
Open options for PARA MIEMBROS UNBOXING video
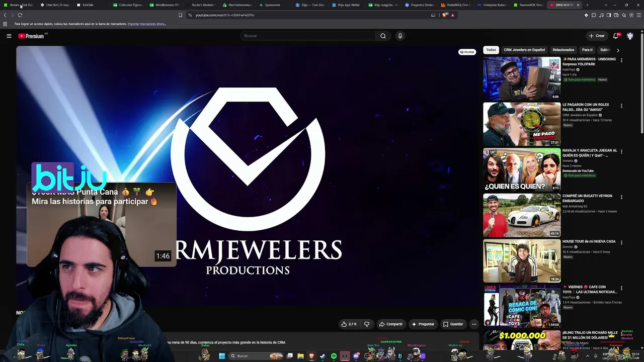point(621,60)
